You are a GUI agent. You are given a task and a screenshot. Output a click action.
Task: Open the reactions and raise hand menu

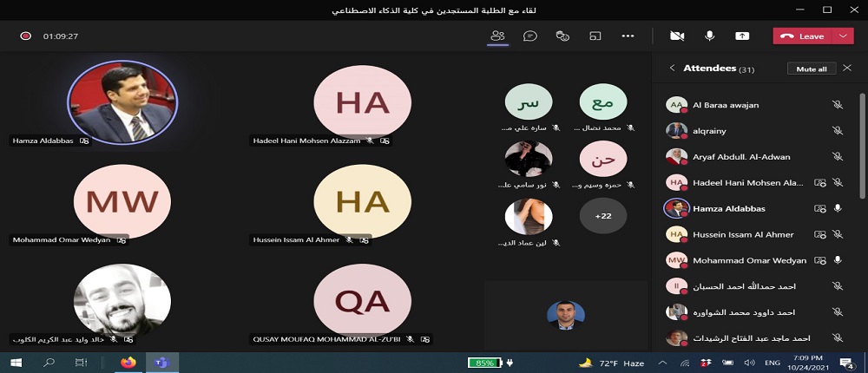tap(562, 36)
